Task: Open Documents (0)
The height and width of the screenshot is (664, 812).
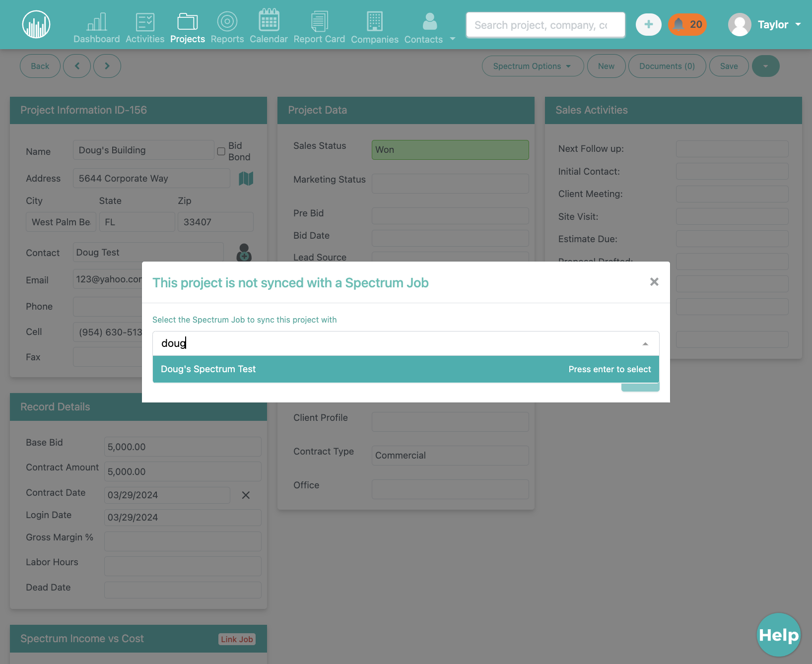Action: [x=667, y=66]
